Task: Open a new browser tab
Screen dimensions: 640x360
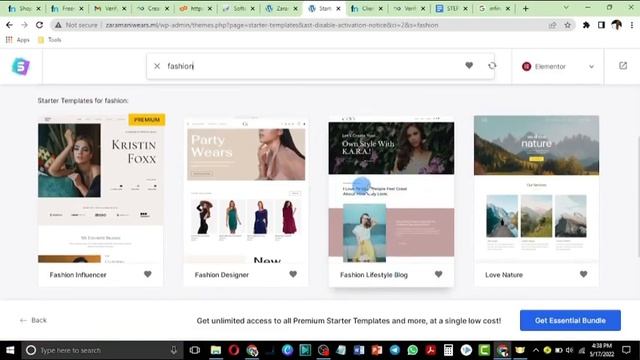Action: (x=525, y=8)
